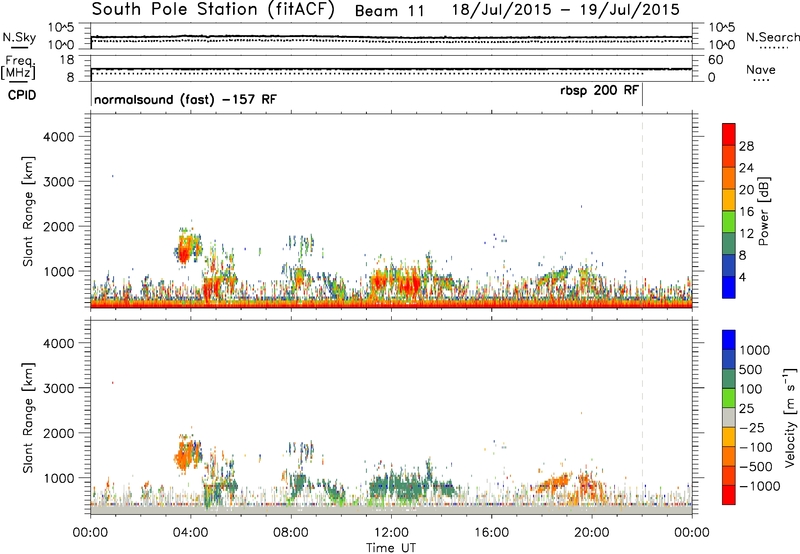This screenshot has width=800, height=554.
Task: Click the date range '18/Jul/2015 - 19/Jul/2015'
Action: tap(566, 10)
